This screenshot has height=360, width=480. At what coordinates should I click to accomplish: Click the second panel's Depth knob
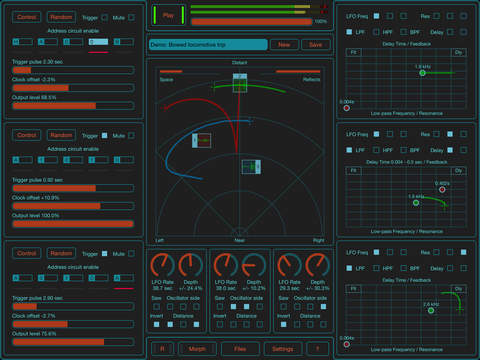coord(254,265)
